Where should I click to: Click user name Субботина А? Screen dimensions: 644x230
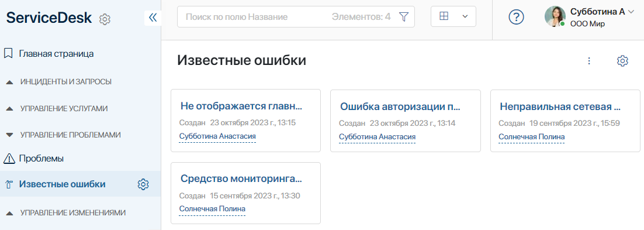point(598,12)
